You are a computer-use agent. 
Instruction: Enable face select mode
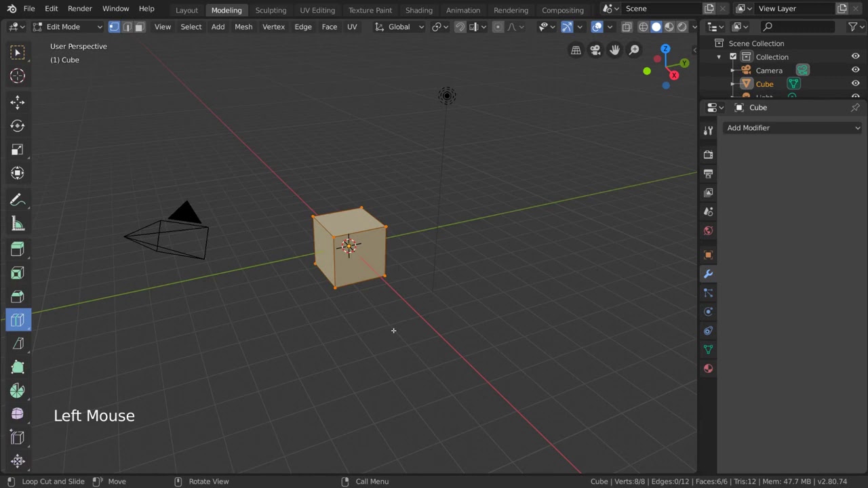point(139,27)
